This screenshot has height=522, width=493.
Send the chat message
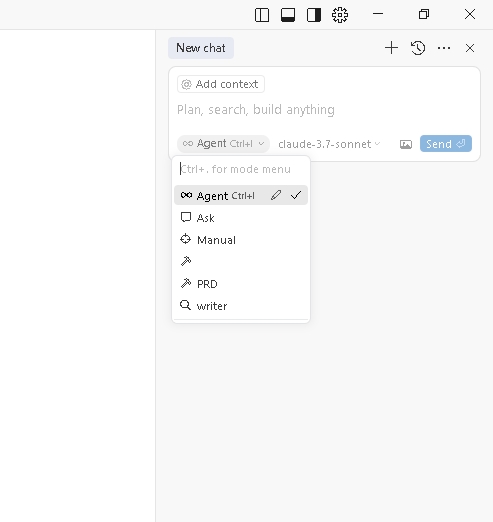[x=446, y=144]
